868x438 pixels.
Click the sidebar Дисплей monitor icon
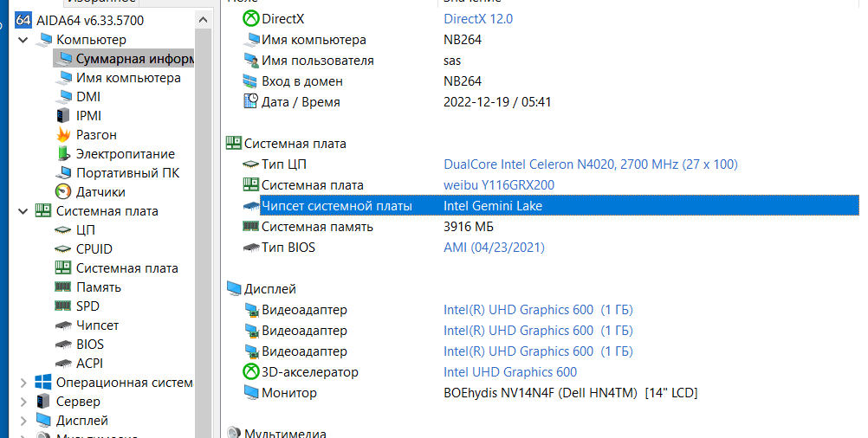pos(43,421)
